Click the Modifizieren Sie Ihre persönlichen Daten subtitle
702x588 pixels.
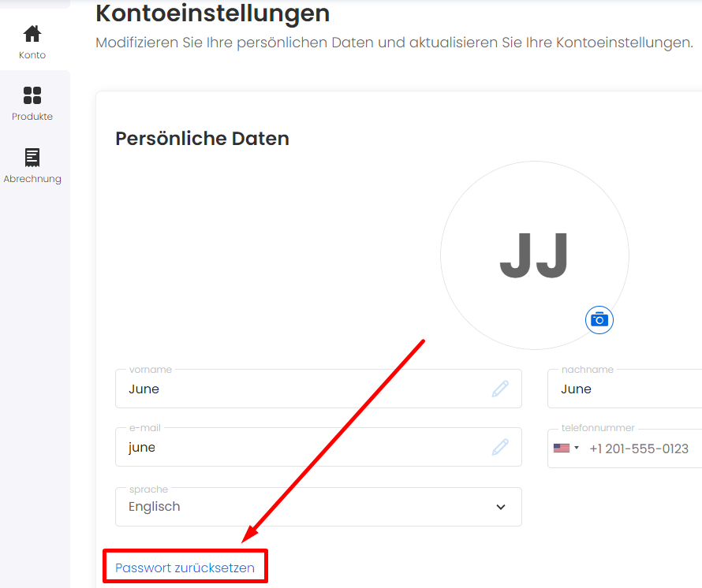pyautogui.click(x=394, y=43)
